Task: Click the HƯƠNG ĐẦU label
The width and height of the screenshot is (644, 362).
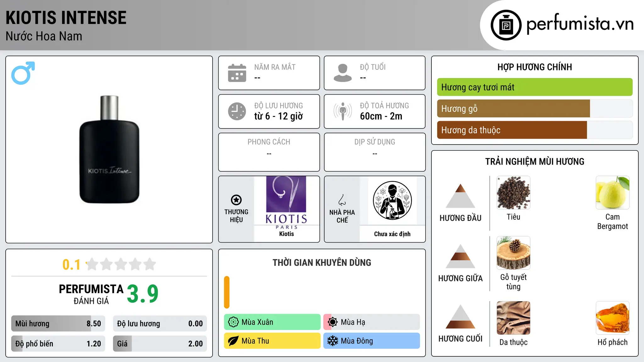Action: coord(460,218)
